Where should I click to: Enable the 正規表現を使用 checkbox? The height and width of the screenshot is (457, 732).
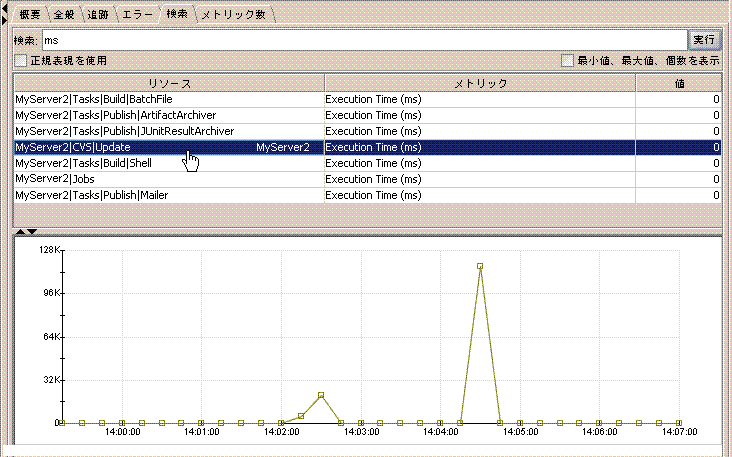(20, 61)
